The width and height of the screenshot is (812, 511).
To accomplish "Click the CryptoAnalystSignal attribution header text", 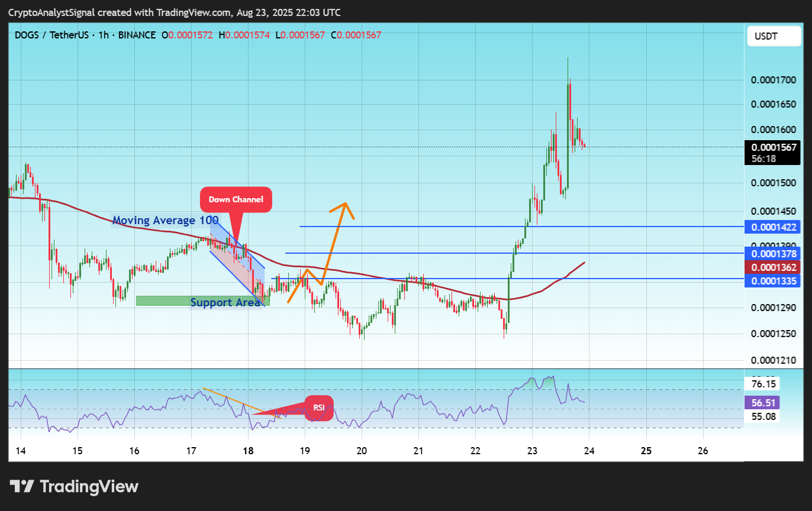I will click(175, 12).
